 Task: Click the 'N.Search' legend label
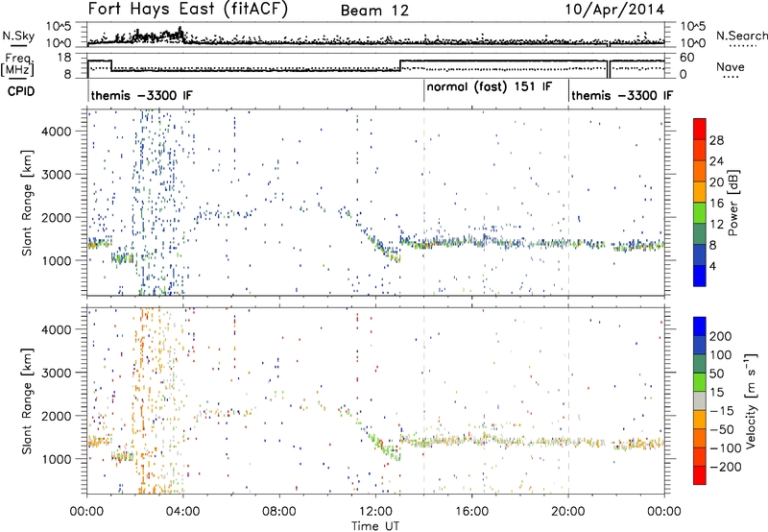tap(741, 36)
